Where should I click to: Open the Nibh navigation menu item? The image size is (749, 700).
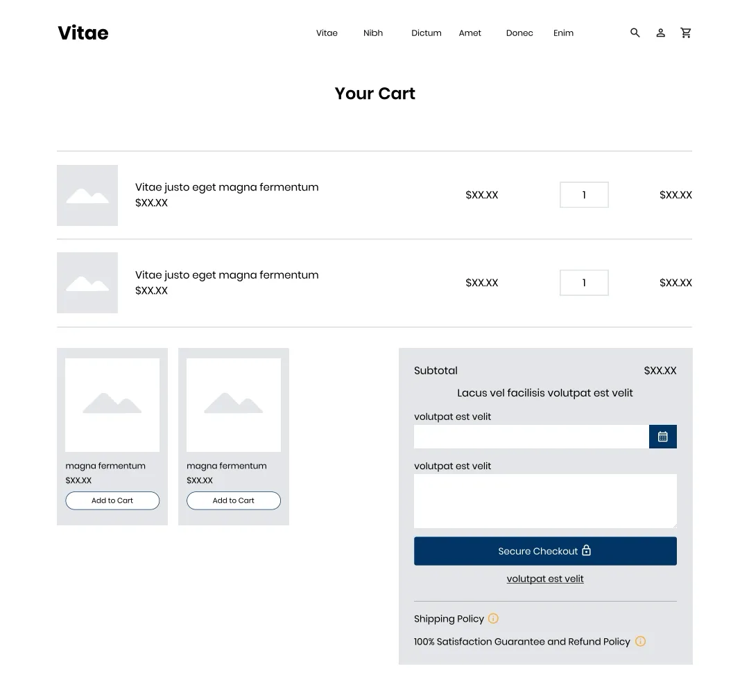(x=373, y=33)
